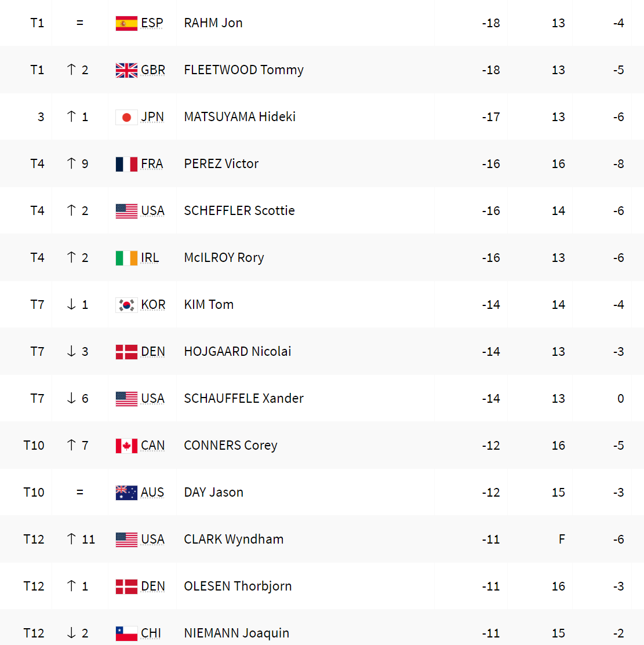
Task: Click the ESP country code abbreviation
Action: click(x=152, y=23)
